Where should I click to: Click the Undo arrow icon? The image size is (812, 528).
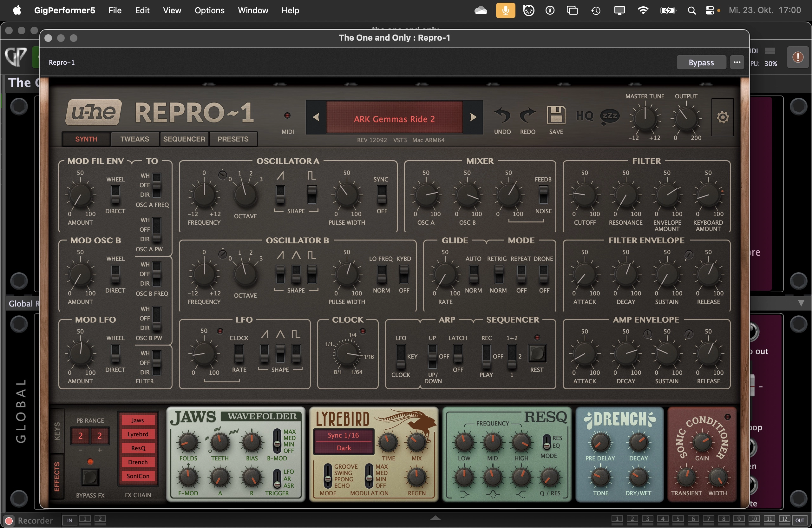502,115
